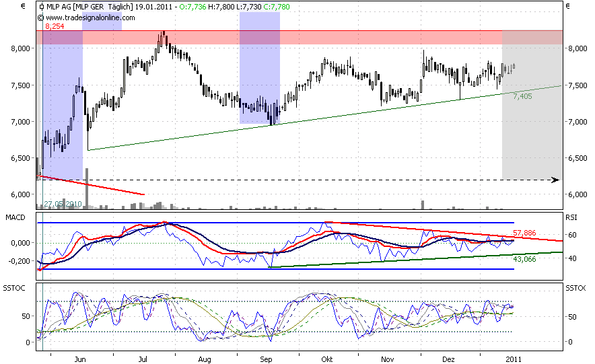Click the grey shaded forecast area at right
Image resolution: width=595 pixels, height=364 pixels.
532,135
